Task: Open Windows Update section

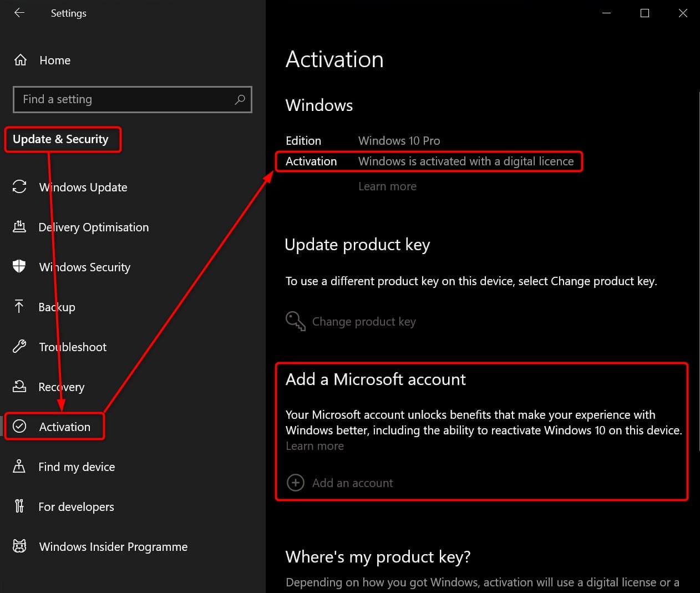Action: (83, 187)
